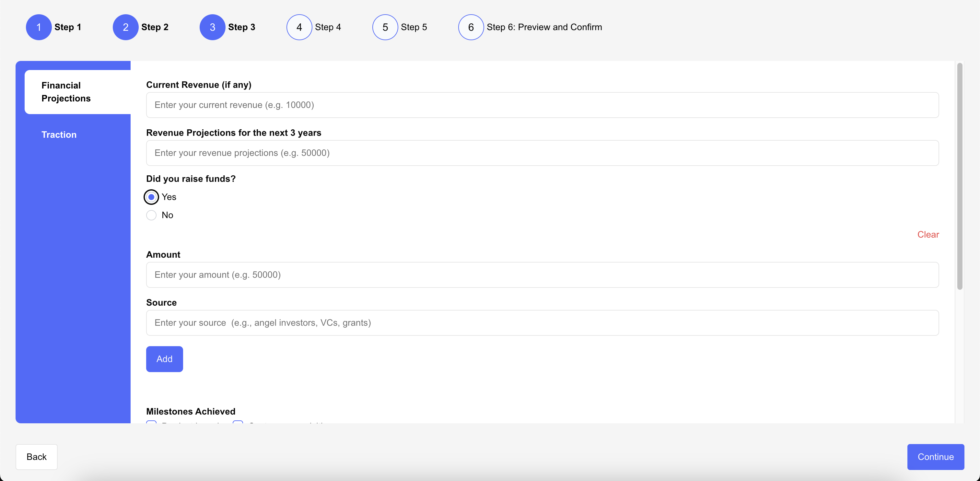The image size is (980, 481).
Task: Focus the Source input field
Action: coord(542,323)
